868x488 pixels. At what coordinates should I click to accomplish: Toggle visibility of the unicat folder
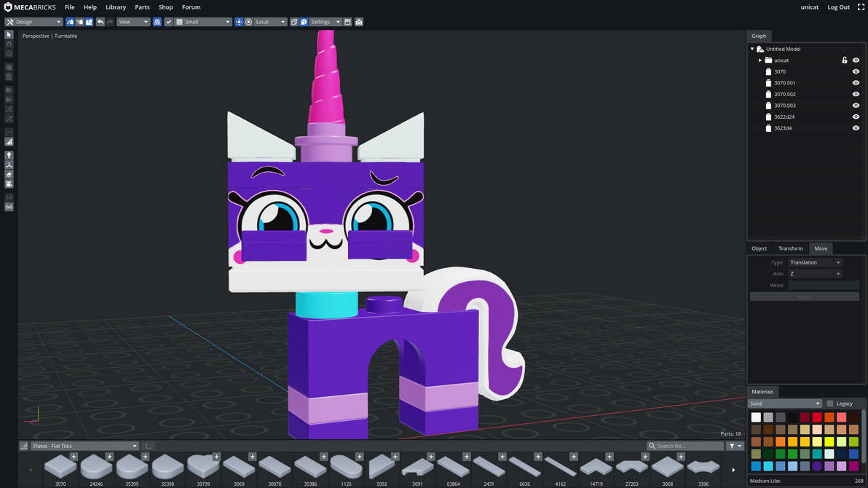[x=856, y=60]
